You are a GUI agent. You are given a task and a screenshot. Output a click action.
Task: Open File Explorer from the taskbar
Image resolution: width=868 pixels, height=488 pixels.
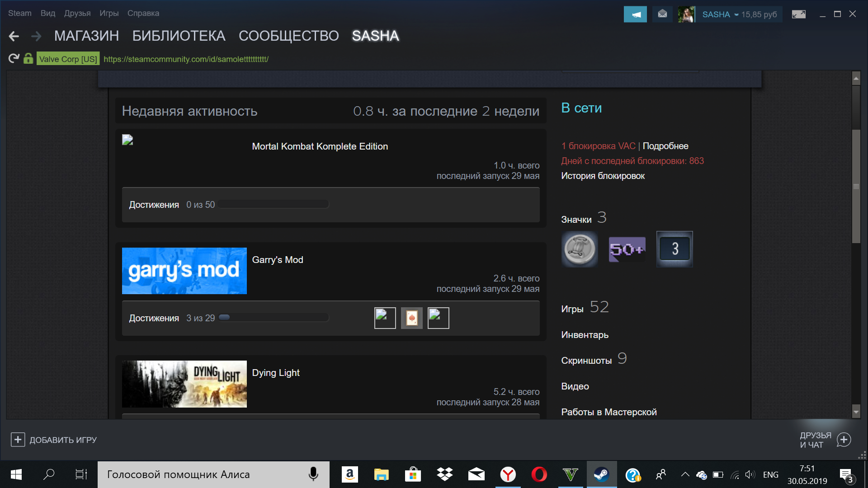(x=381, y=474)
